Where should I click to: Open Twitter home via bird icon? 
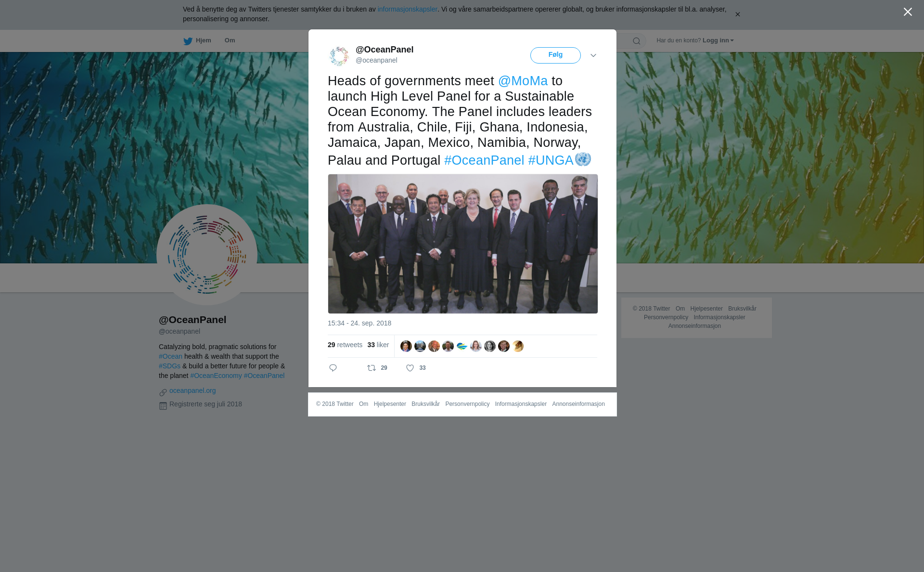click(188, 41)
